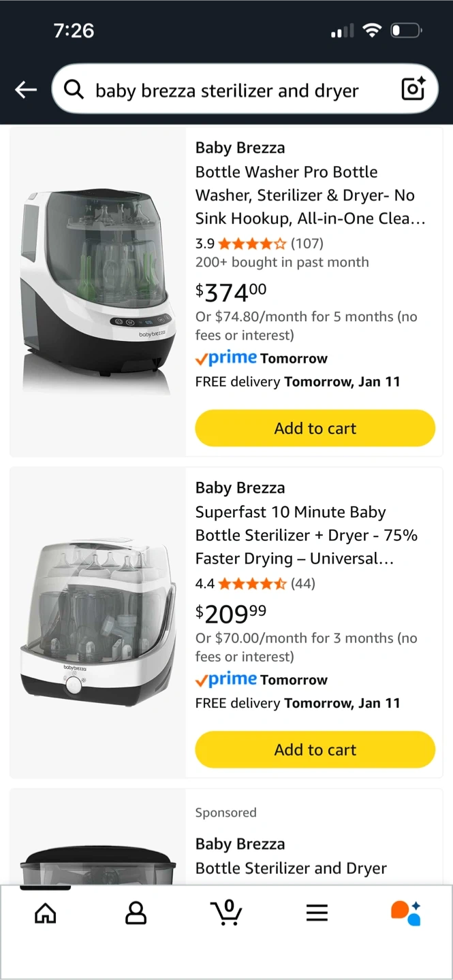The width and height of the screenshot is (453, 980).
Task: Tap the $374.00 price
Action: click(x=231, y=292)
